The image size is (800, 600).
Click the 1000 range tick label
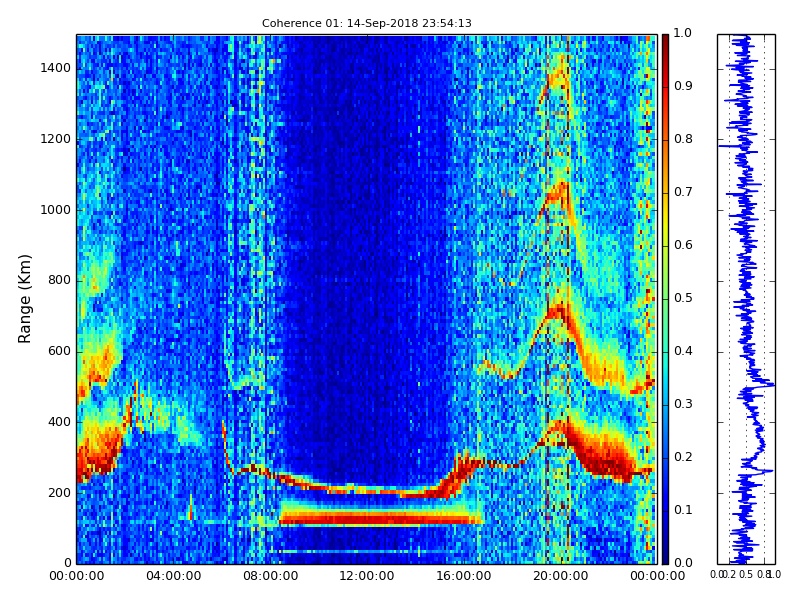click(56, 210)
